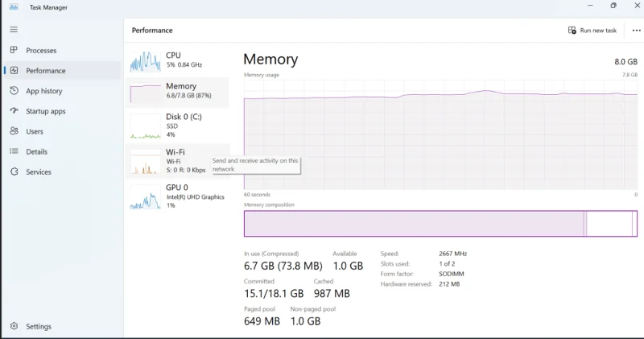Viewport: 644px width, 339px height.
Task: Open the three-dot more options menu
Action: point(636,31)
